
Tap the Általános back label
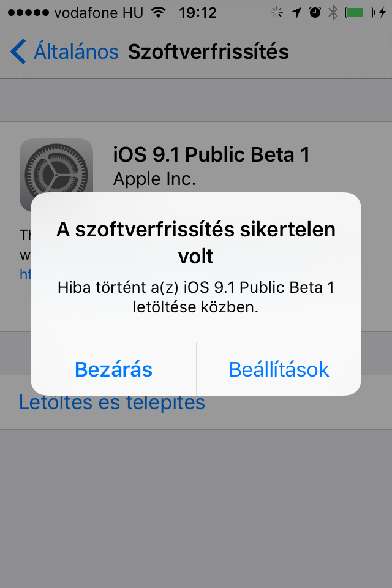76,51
